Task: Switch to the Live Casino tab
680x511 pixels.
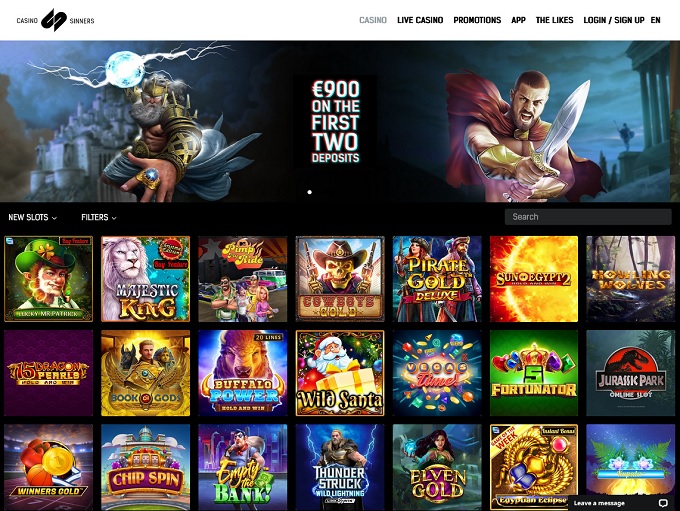Action: [x=420, y=20]
